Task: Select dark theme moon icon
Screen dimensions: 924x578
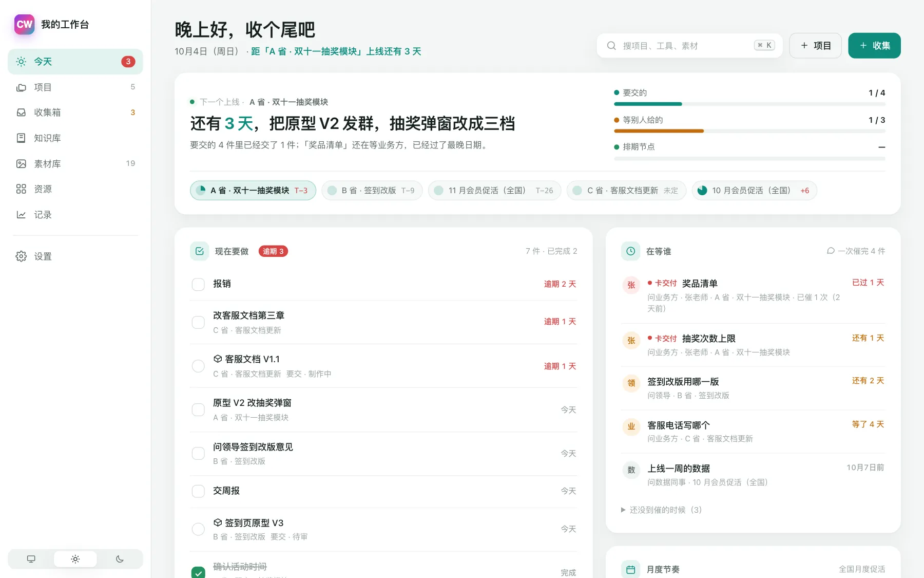Action: [120, 559]
